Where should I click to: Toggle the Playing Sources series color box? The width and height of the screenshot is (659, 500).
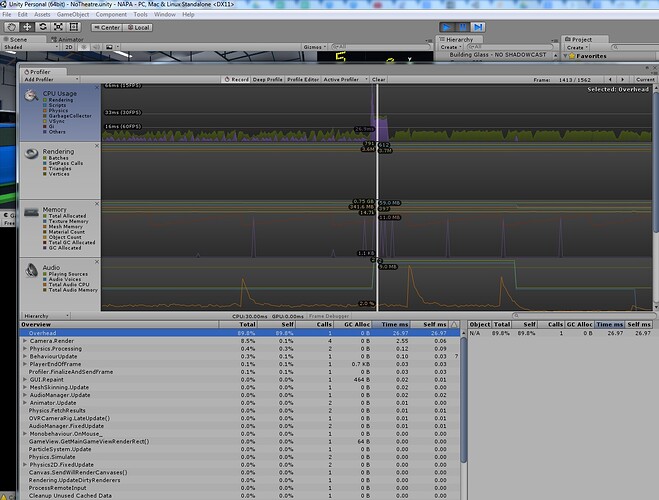pos(45,274)
